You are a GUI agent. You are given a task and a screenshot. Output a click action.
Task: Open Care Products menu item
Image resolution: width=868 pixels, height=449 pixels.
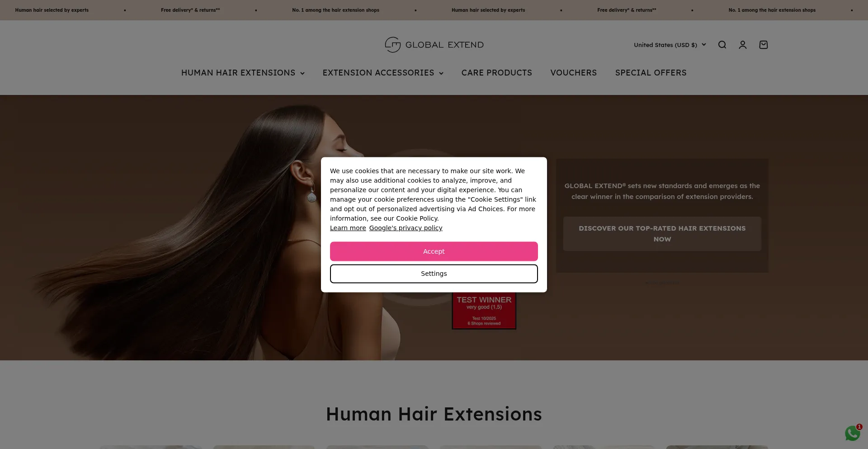(x=496, y=73)
